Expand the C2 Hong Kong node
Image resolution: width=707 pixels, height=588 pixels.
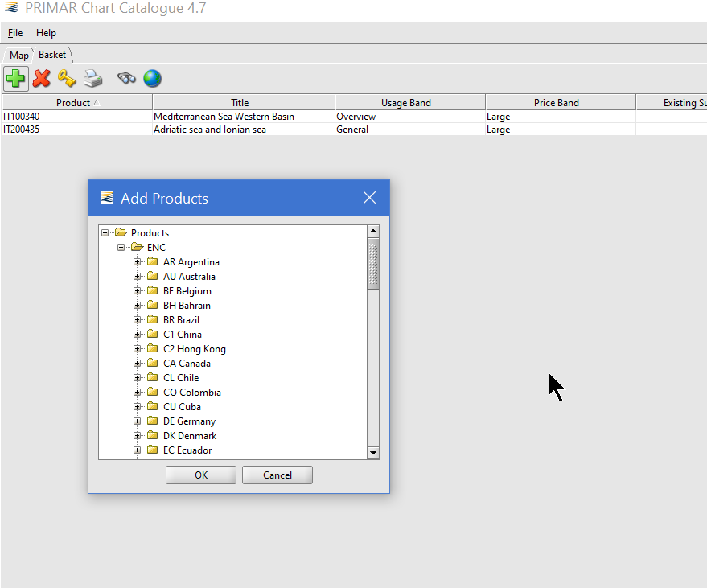tap(137, 348)
